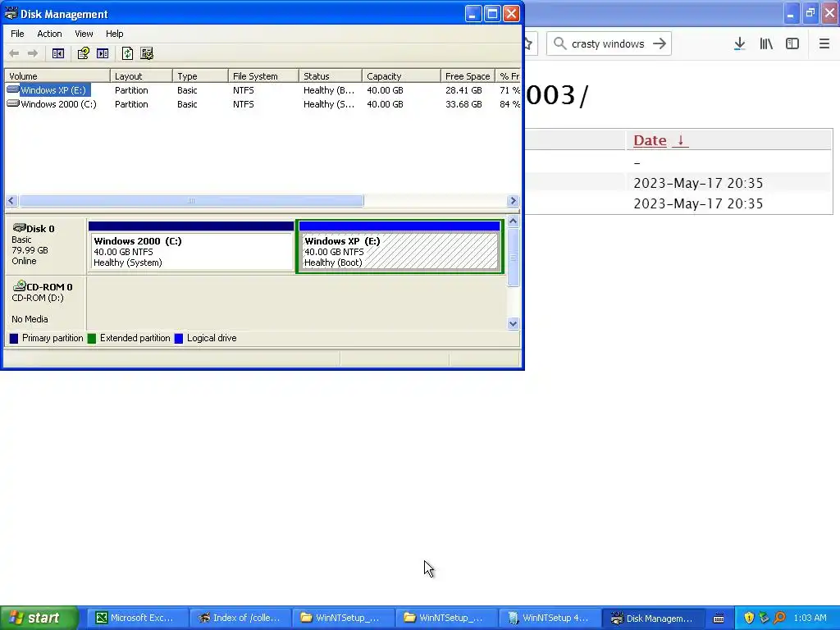This screenshot has height=630, width=840.
Task: Click the volume list scroll left arrow
Action: click(11, 201)
